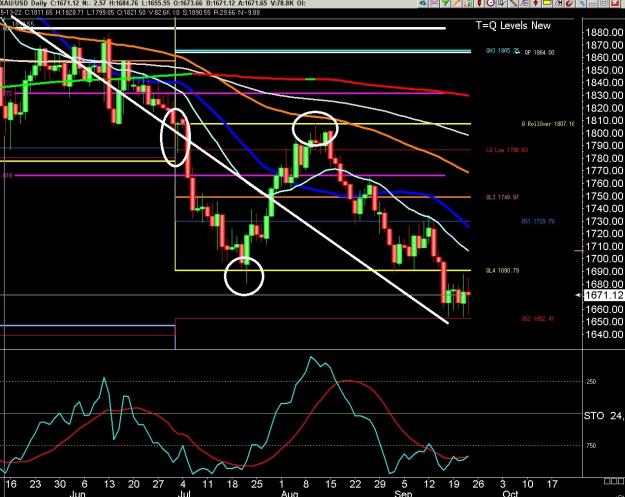Click the 1880.00 price axis label

(604, 32)
